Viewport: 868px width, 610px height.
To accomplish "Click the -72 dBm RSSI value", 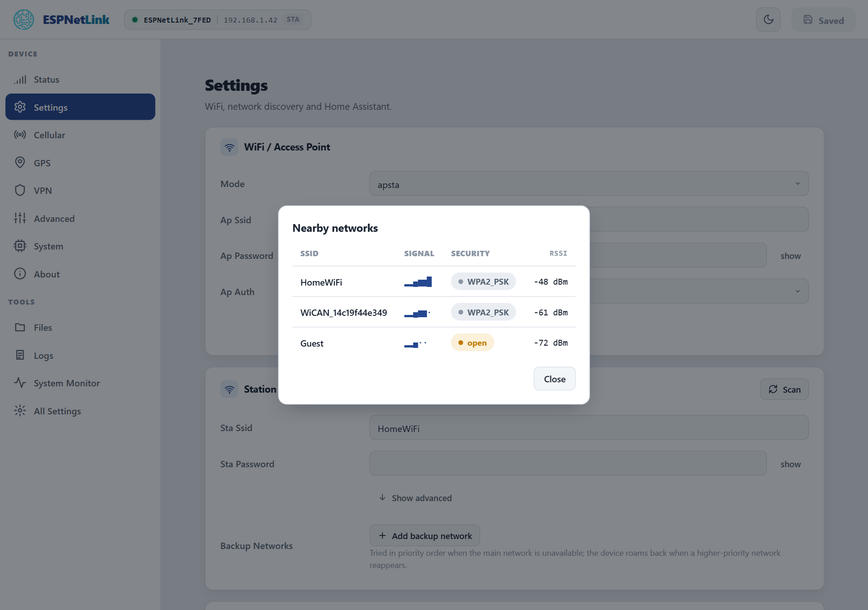I will [551, 343].
